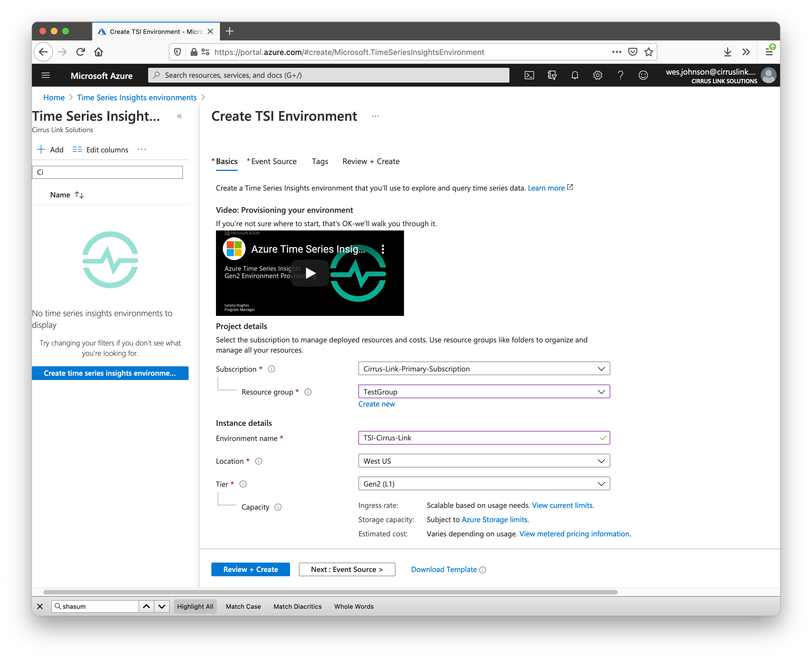This screenshot has width=812, height=658.
Task: Open the Download Template link
Action: [444, 569]
